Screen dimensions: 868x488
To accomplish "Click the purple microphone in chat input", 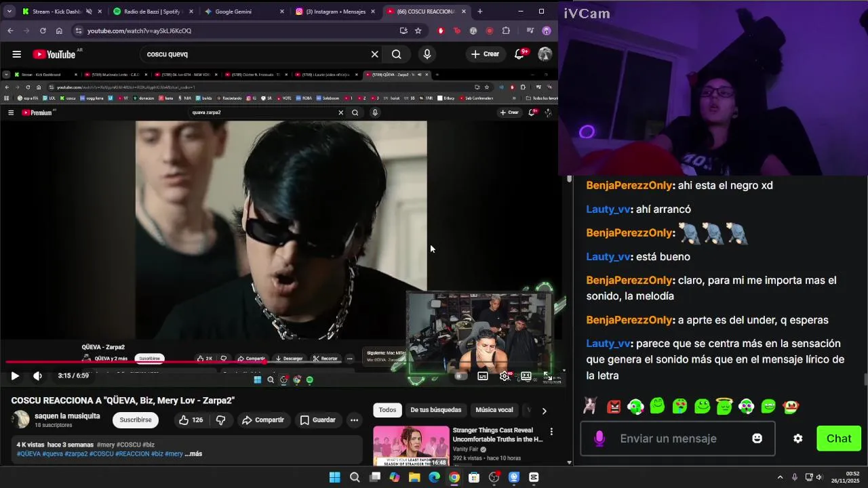I will [x=599, y=439].
